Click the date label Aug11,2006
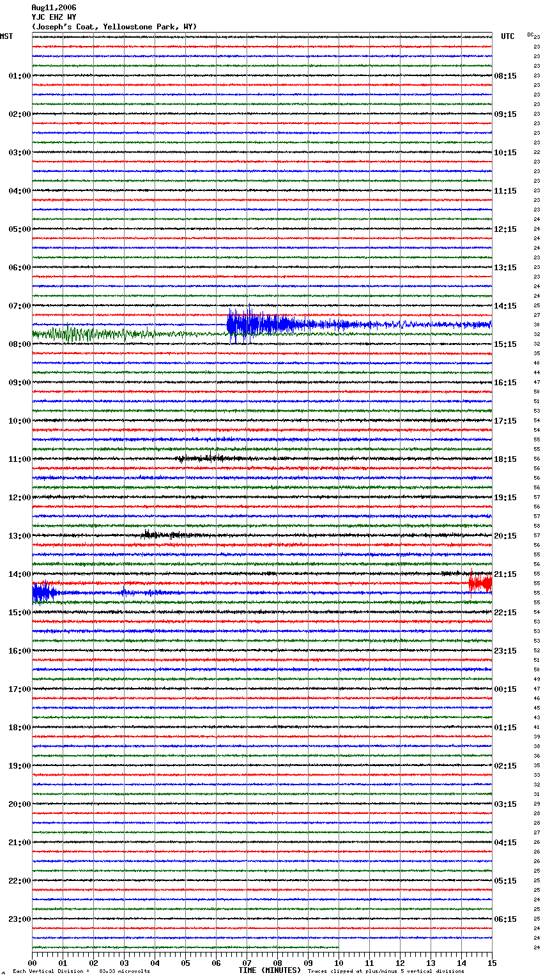This screenshot has height=980, width=543. [x=54, y=8]
